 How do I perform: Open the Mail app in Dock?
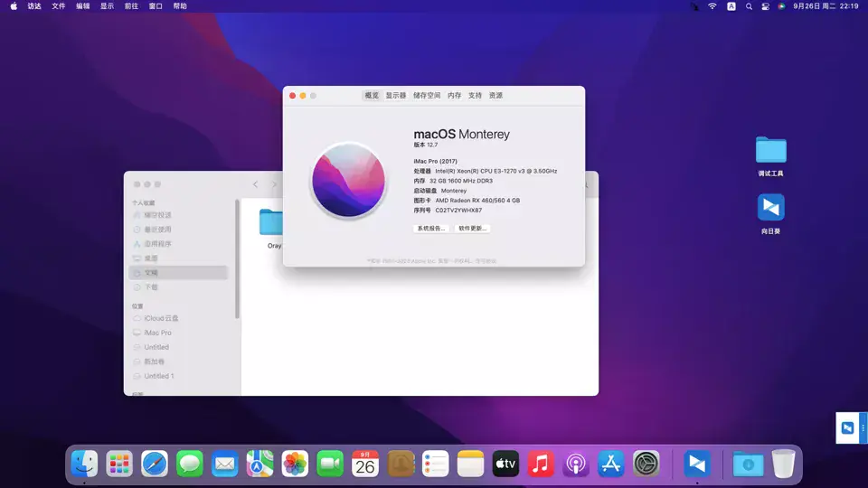click(225, 464)
